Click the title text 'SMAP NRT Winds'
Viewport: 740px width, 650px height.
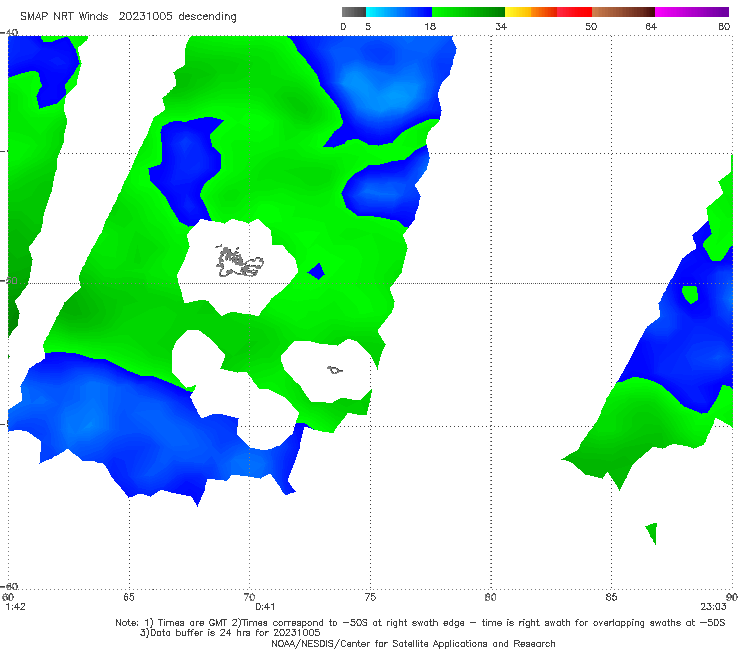pyautogui.click(x=64, y=17)
